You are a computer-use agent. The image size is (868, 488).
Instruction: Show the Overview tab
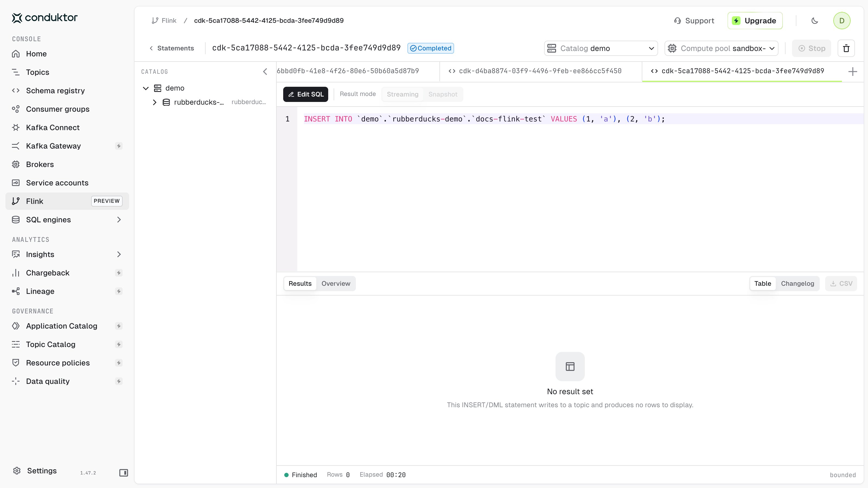pos(336,284)
